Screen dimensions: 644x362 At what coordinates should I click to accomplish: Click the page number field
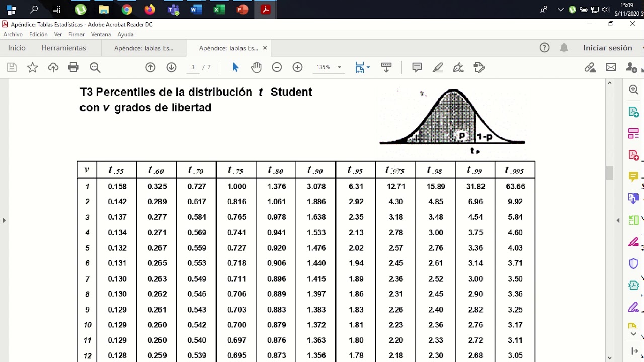(193, 67)
